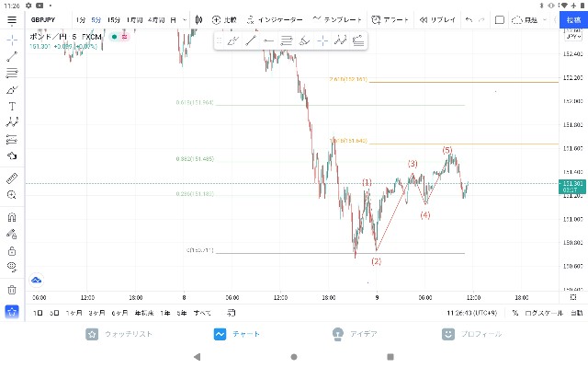Screen dimensions: 588x368
Task: Open the テンプレート indicator templates
Action: pos(337,20)
